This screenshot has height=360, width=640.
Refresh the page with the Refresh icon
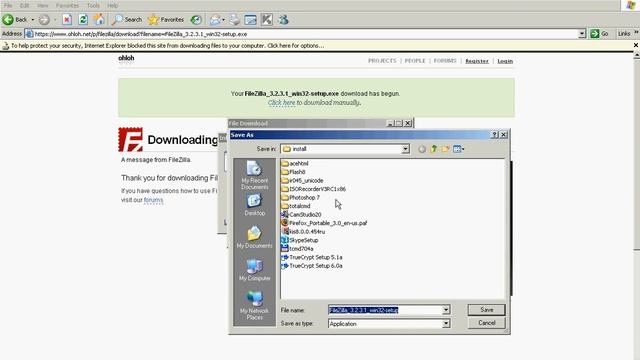83,19
